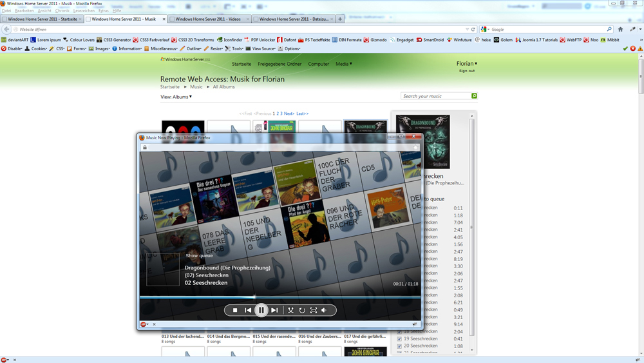The width and height of the screenshot is (644, 363).
Task: Toggle shuffle in Now Playing controls
Action: (291, 310)
